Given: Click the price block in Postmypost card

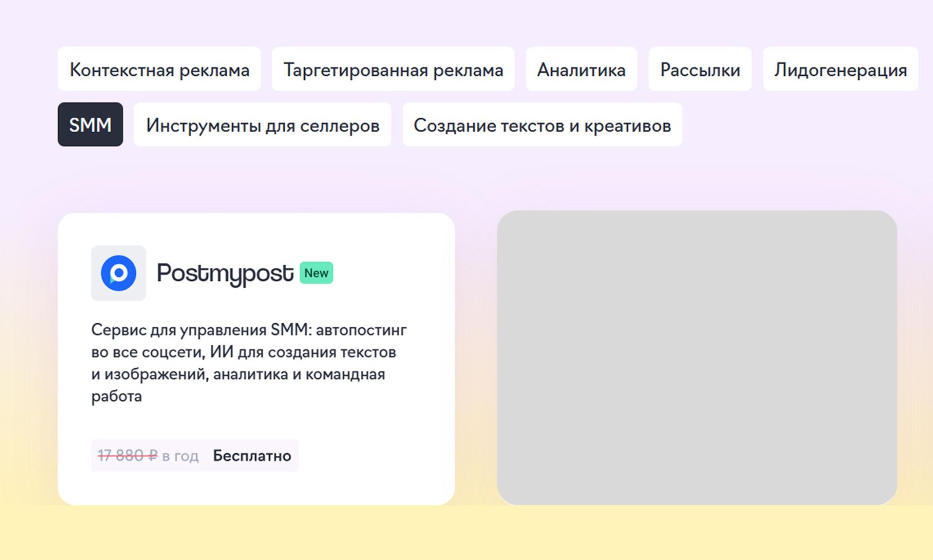Looking at the screenshot, I should [195, 455].
